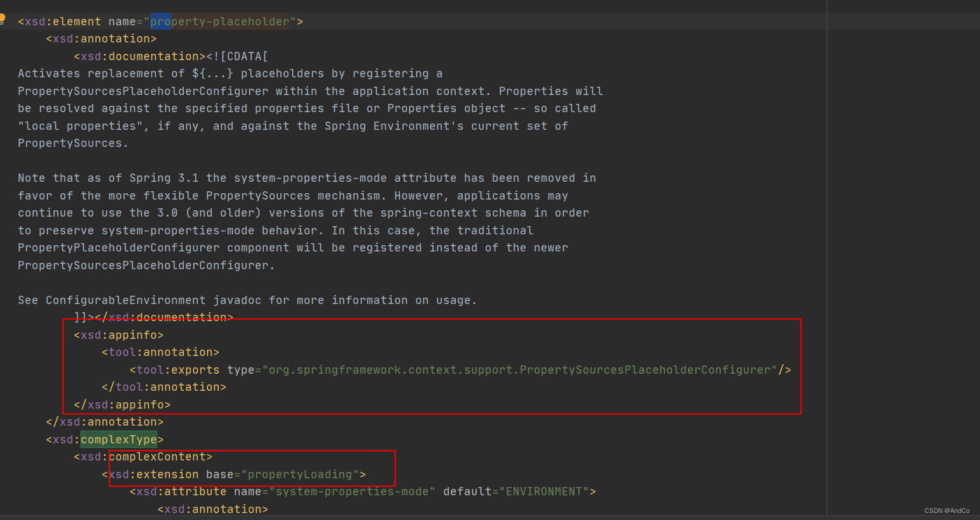The image size is (980, 520).
Task: Click the closing </tool:annotation> tag
Action: click(x=164, y=387)
